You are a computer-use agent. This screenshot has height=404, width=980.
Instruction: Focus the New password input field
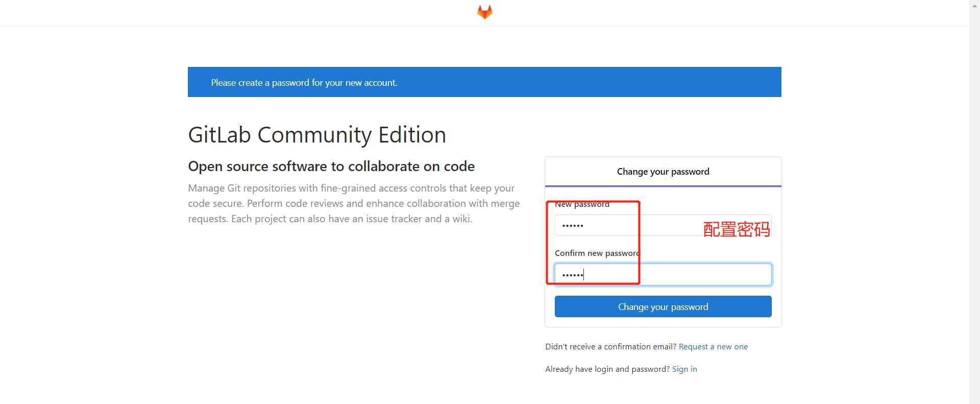(663, 225)
